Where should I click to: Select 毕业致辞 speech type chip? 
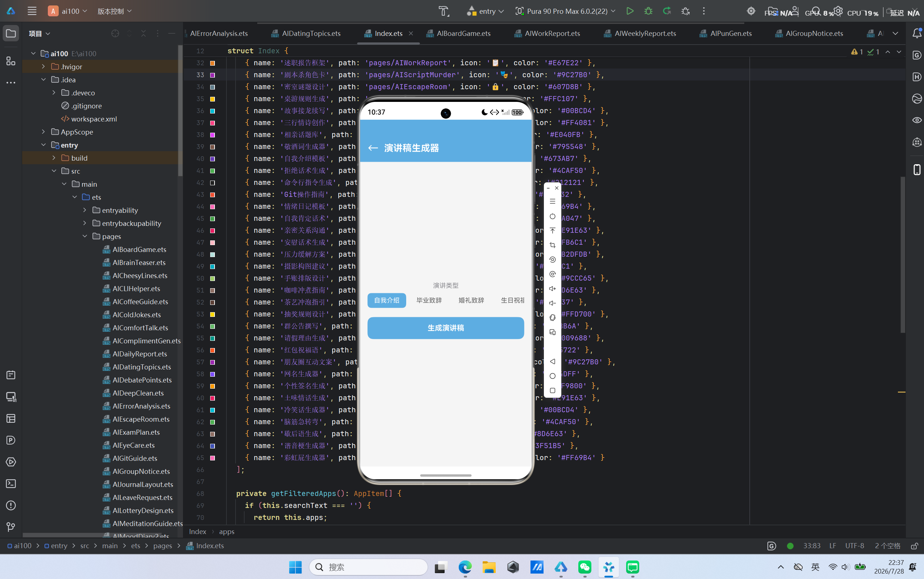click(429, 300)
